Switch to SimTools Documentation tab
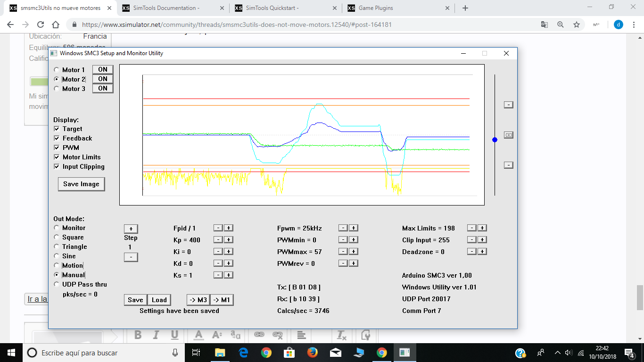Viewport: 644px width, 362px height. tap(173, 8)
